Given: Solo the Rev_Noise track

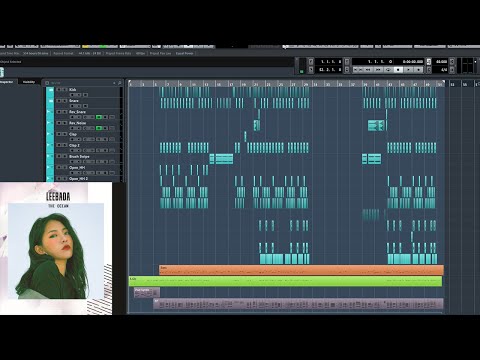Looking at the screenshot, I should (x=65, y=123).
